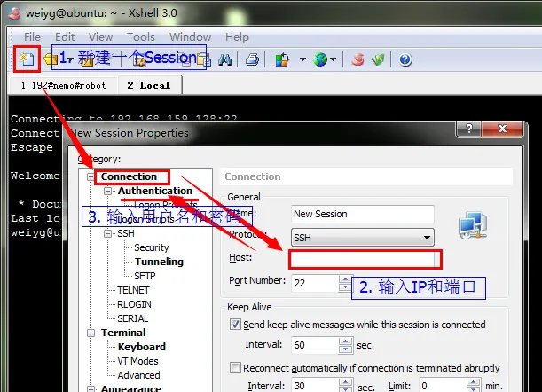Close the New Session Properties dialog

[x=502, y=129]
